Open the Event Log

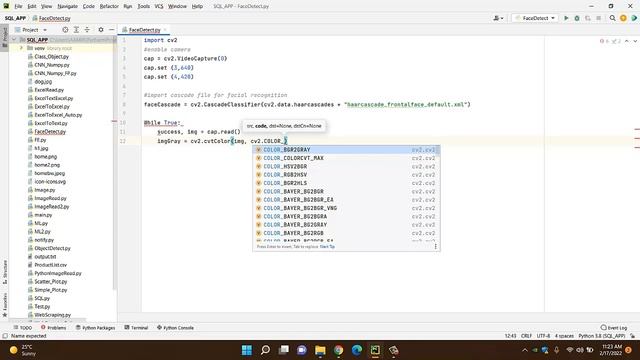coord(614,327)
